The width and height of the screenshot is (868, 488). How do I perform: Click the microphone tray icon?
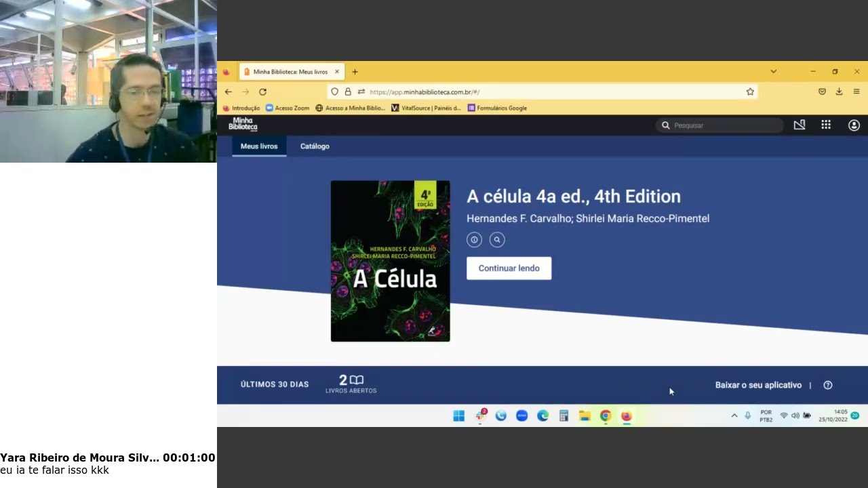point(748,415)
